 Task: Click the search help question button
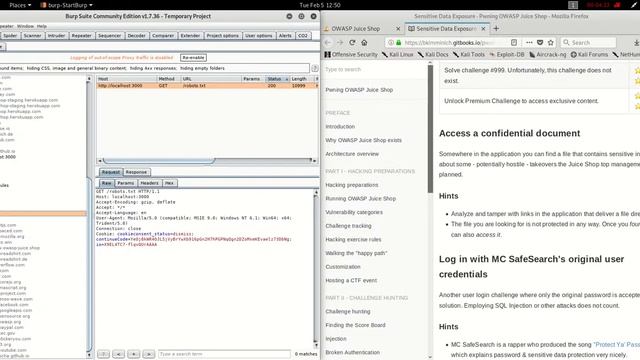[103, 354]
